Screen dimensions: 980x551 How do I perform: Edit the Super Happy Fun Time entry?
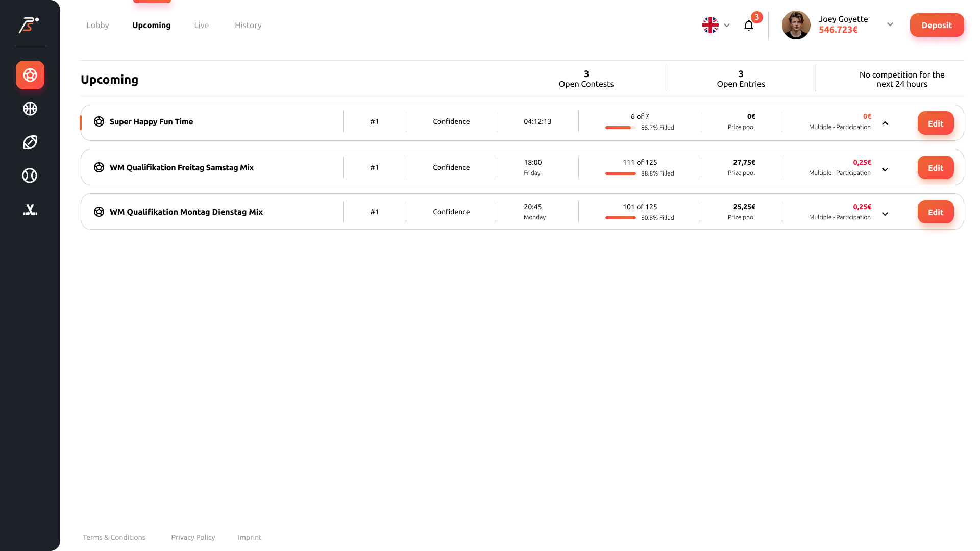click(935, 123)
